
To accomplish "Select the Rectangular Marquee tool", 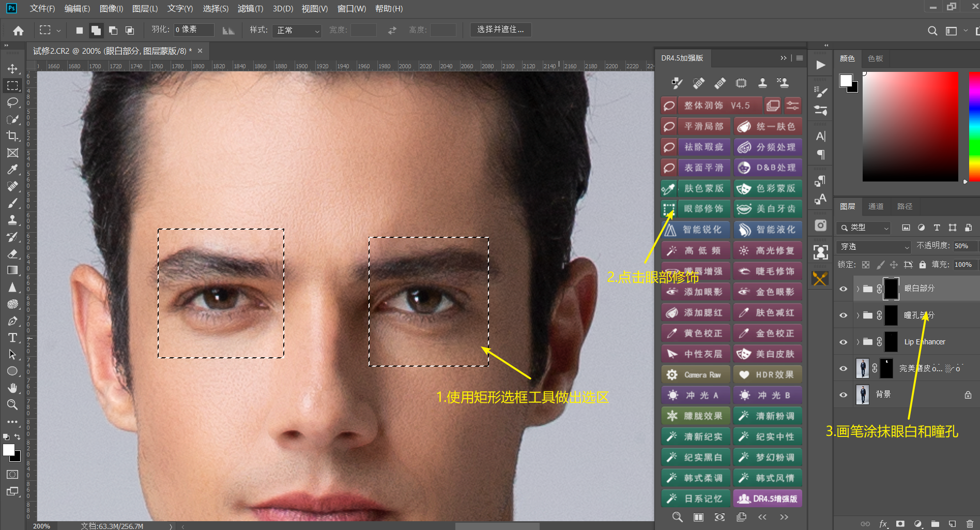I will (x=12, y=85).
